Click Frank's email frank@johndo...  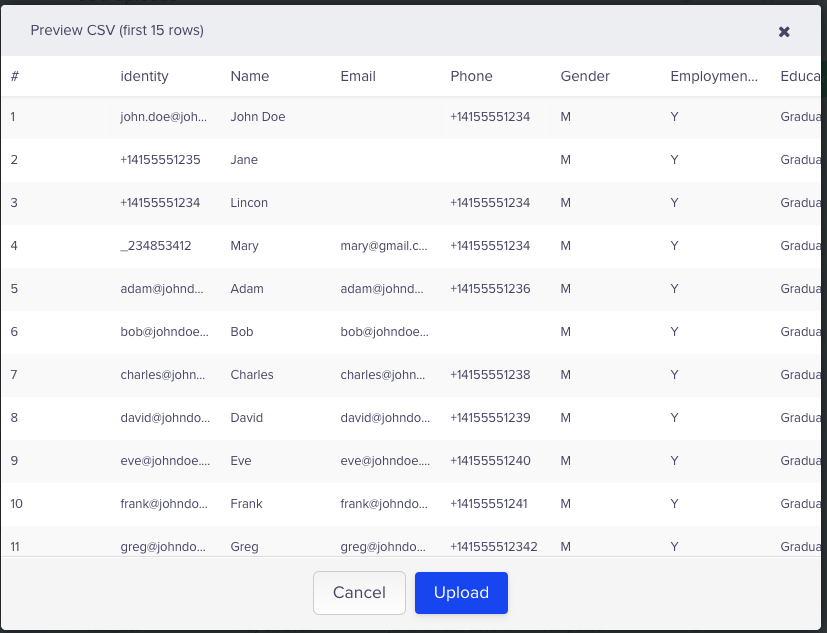(385, 504)
